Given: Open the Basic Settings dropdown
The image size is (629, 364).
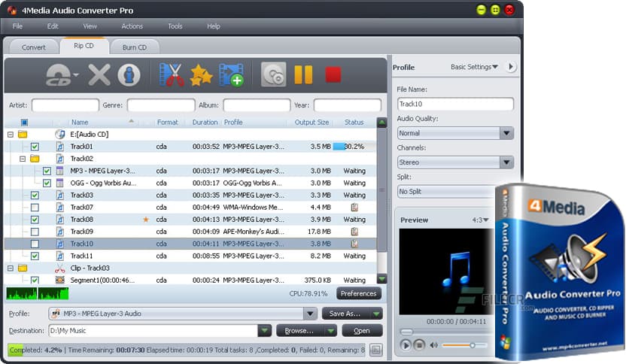Looking at the screenshot, I should pos(474,67).
